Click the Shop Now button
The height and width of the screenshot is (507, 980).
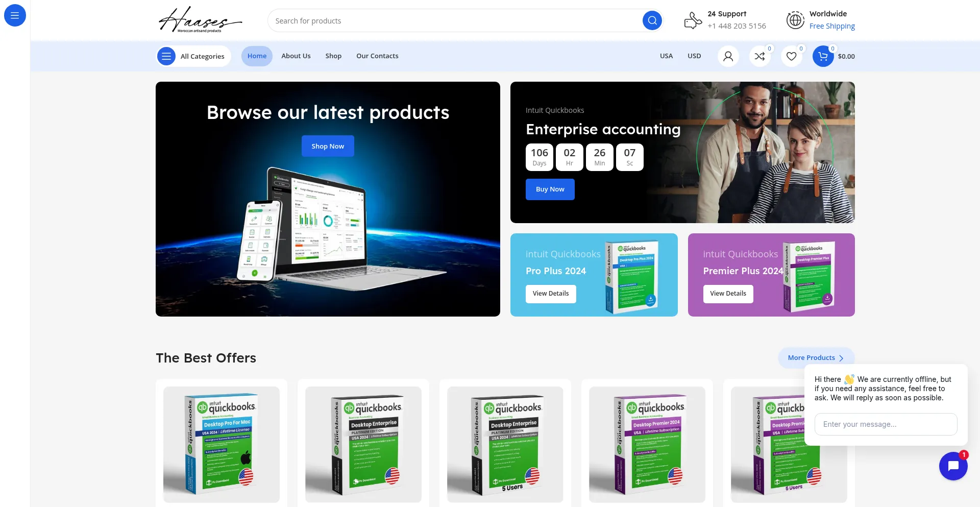coord(328,146)
